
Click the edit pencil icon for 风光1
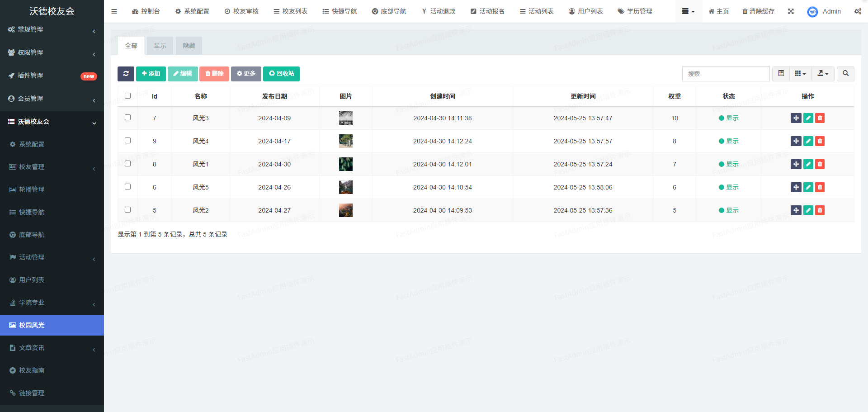pos(808,164)
